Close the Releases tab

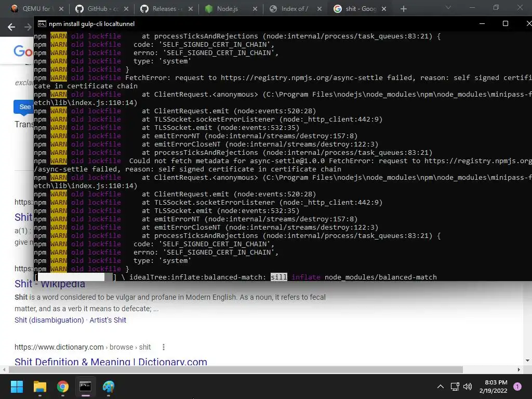pos(191,9)
